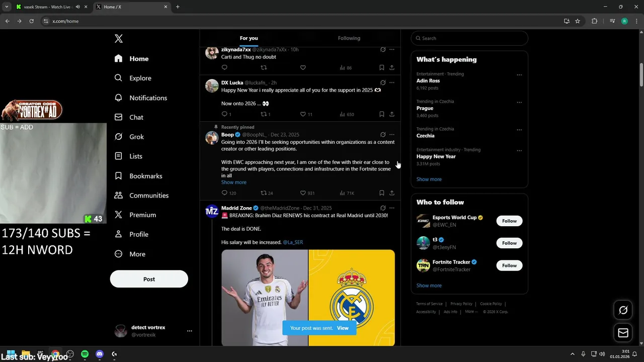Open Communities in the sidebar
The height and width of the screenshot is (362, 644).
coord(141,195)
